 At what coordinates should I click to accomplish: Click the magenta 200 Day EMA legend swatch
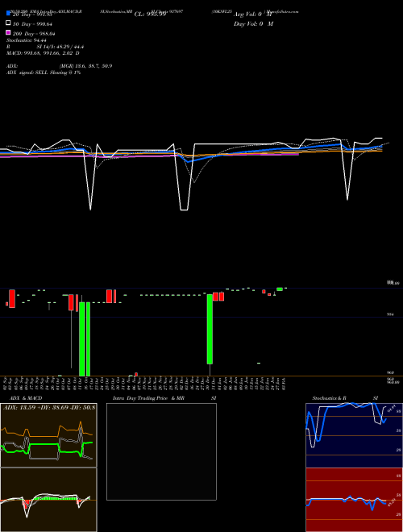pos(8,32)
